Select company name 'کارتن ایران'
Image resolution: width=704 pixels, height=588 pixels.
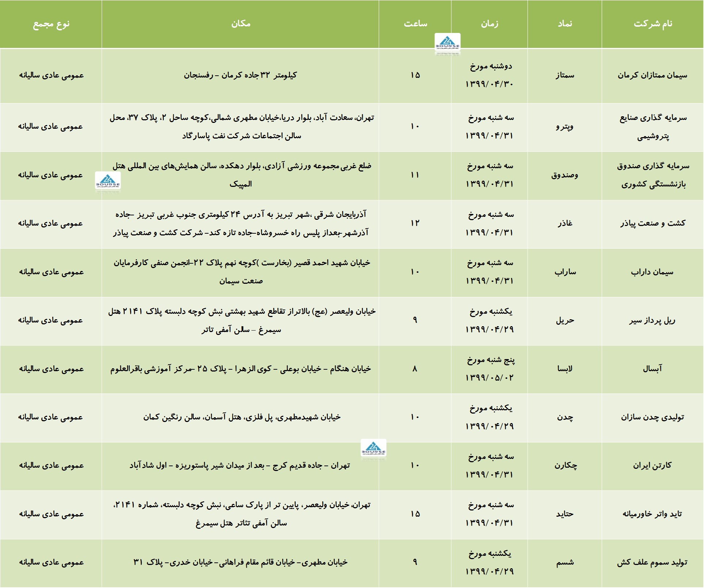pos(652,465)
